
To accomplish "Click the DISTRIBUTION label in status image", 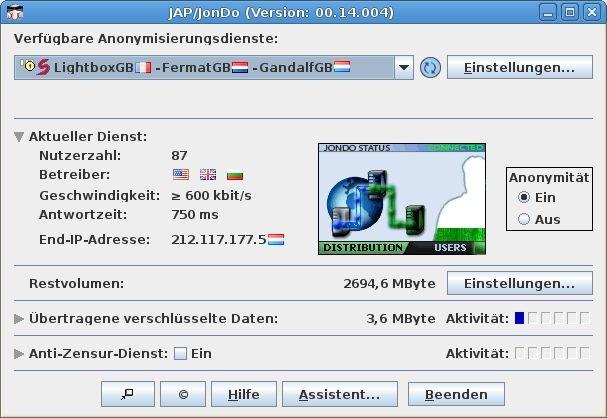I will pos(363,248).
